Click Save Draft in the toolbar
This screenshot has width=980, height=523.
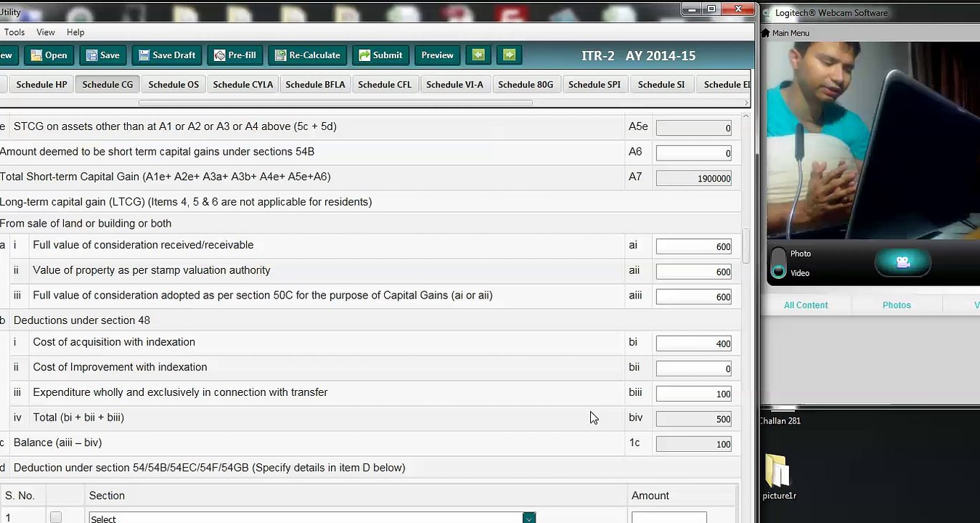point(167,55)
